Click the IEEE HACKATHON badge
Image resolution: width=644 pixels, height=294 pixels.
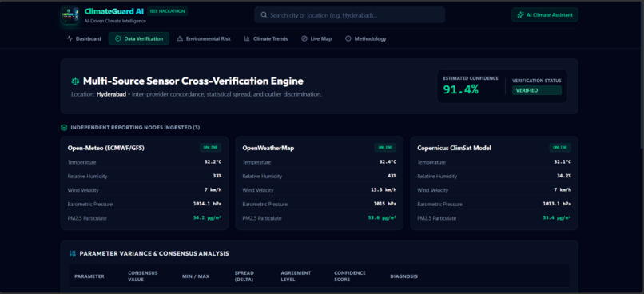coord(167,11)
